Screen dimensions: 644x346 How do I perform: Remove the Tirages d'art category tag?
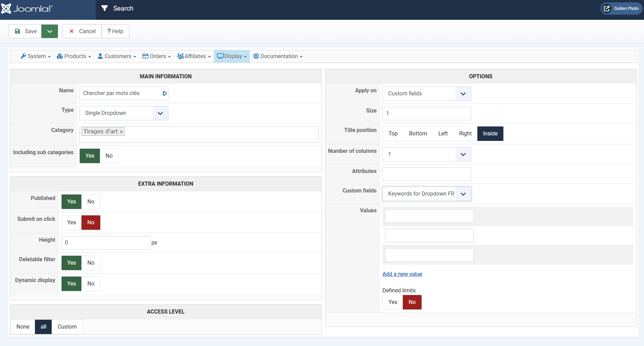point(121,132)
